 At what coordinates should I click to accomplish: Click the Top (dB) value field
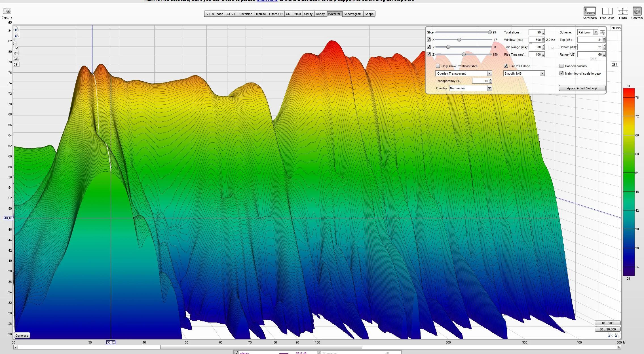[590, 40]
